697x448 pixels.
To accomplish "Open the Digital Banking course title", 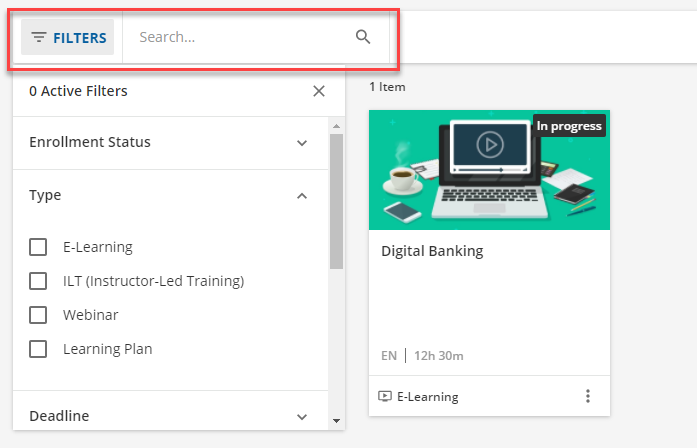I will tap(432, 251).
